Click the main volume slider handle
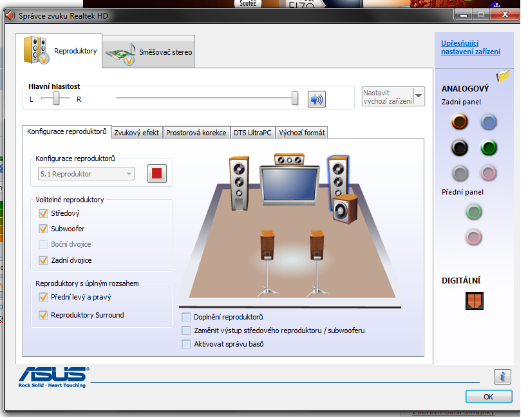 coord(295,99)
